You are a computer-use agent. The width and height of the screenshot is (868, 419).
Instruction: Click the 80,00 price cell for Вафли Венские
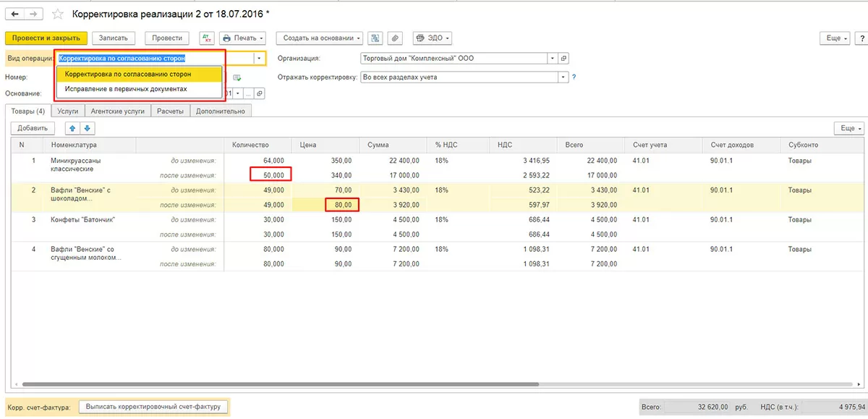coord(342,205)
